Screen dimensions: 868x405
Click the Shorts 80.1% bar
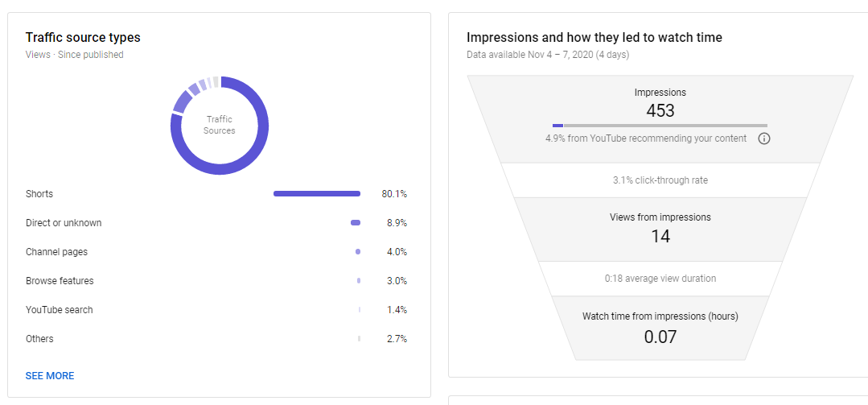click(317, 194)
